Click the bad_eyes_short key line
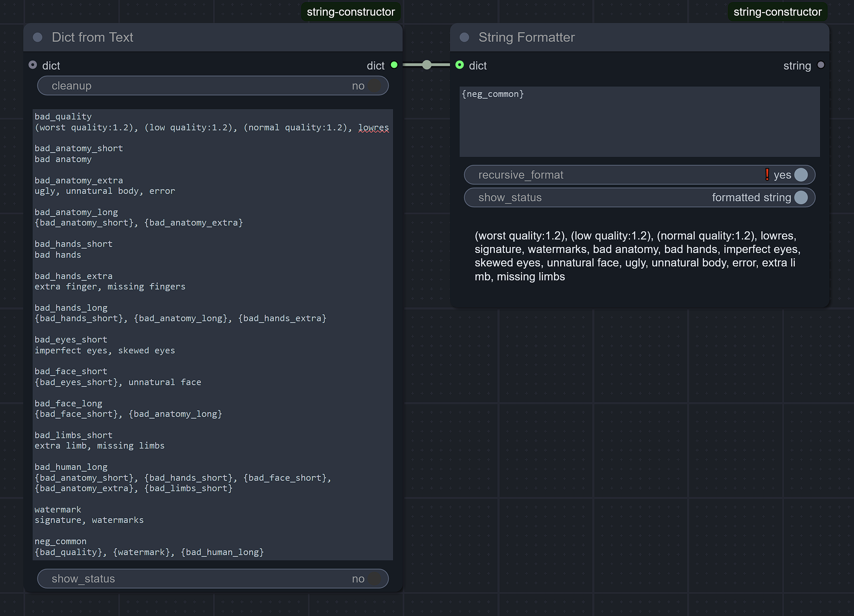 pos(71,340)
